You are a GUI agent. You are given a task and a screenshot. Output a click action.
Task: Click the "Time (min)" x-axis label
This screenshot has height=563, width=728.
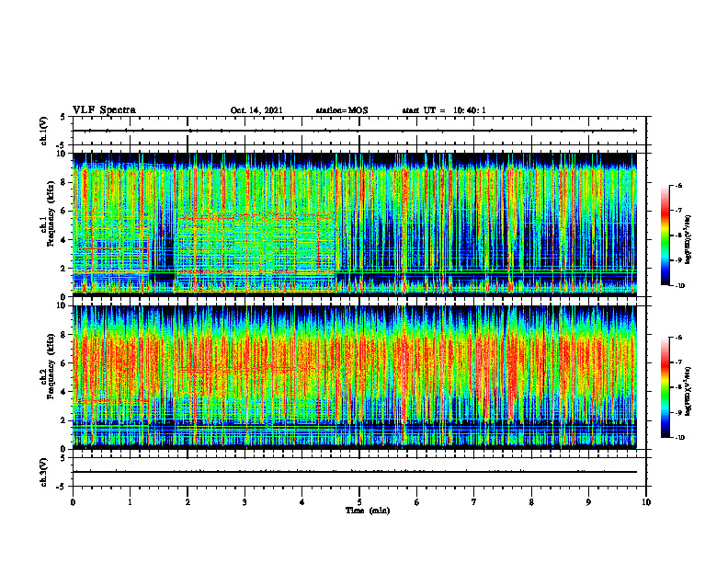[368, 511]
